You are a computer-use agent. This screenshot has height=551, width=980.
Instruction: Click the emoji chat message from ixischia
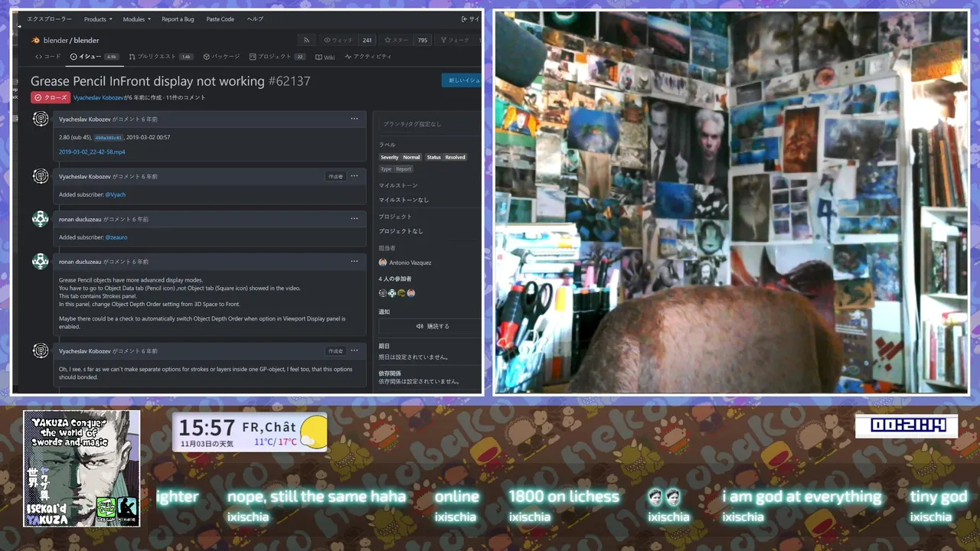[x=664, y=497]
